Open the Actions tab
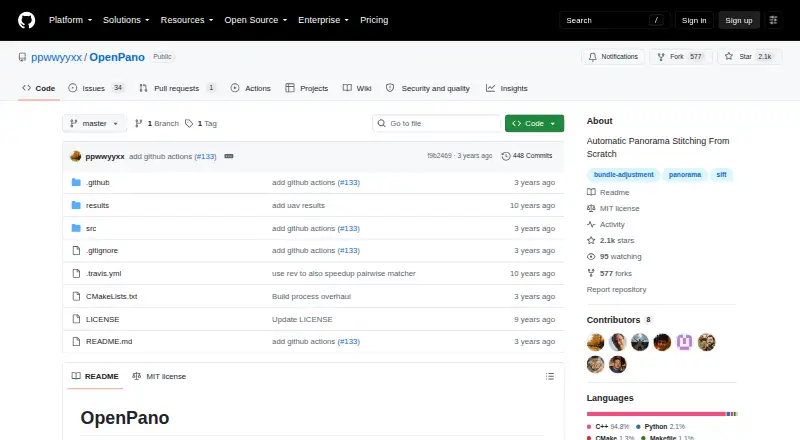This screenshot has width=800, height=440. coord(251,88)
